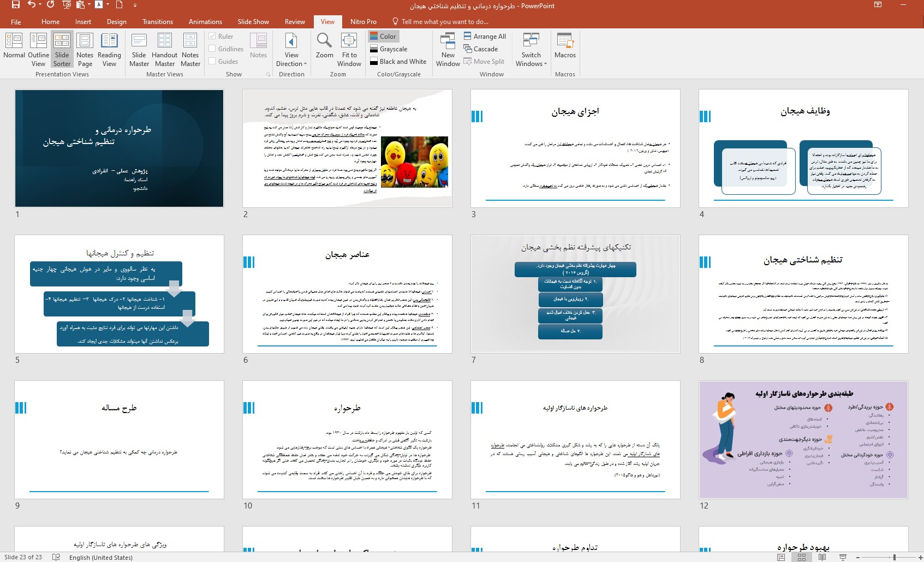Viewport: 924px width, 562px height.
Task: Expand the Show group dialog launcher
Action: tap(268, 74)
